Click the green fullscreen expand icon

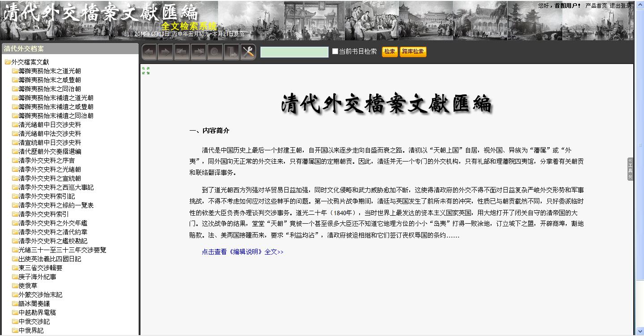(x=146, y=71)
